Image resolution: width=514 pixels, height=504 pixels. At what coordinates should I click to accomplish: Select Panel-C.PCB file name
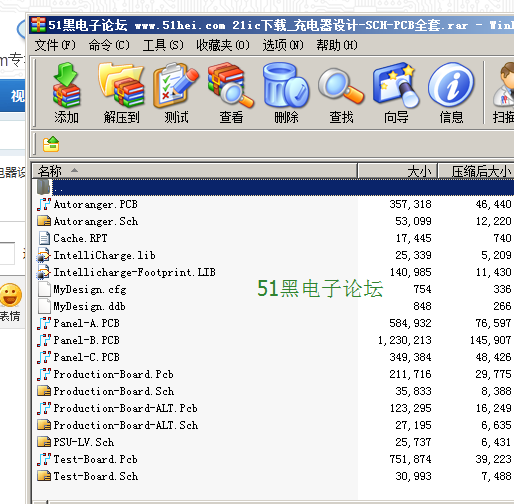(87, 357)
